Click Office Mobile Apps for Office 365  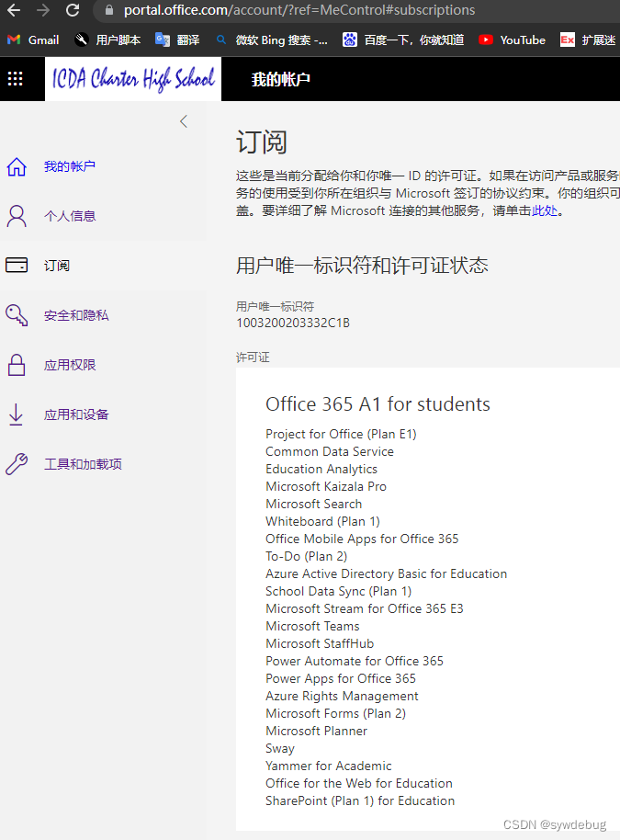(x=362, y=539)
